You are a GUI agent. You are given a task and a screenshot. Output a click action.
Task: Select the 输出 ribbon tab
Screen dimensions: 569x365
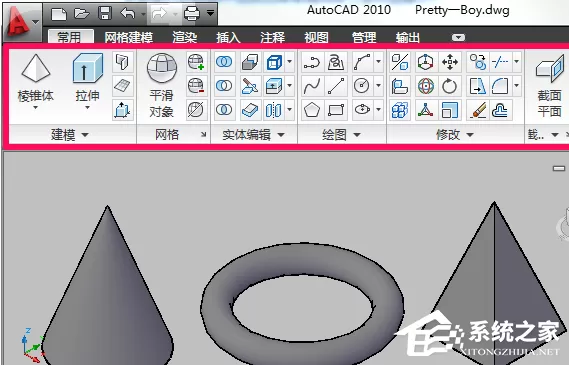tap(408, 37)
